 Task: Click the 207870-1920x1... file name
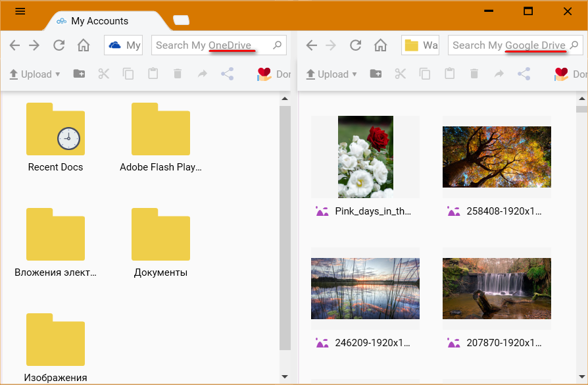point(504,343)
